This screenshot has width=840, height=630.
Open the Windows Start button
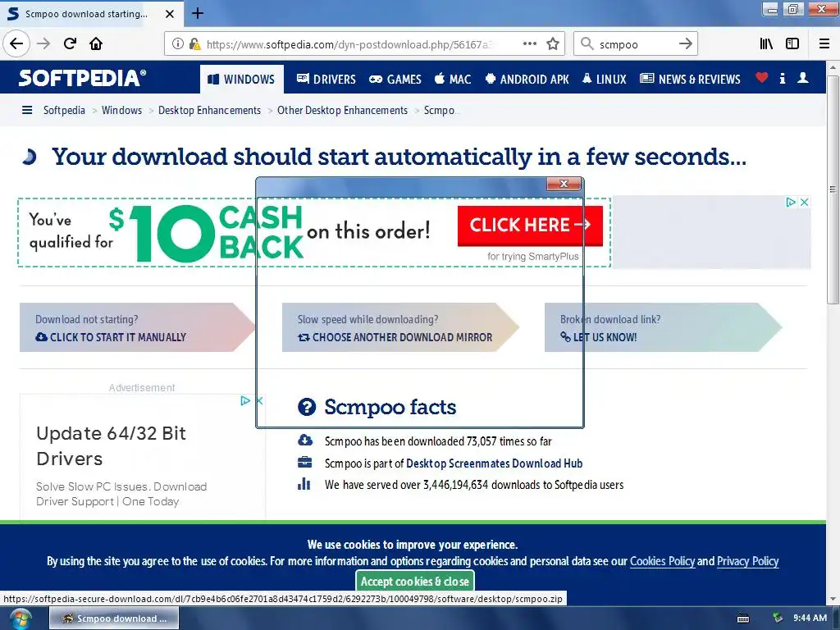pos(20,619)
